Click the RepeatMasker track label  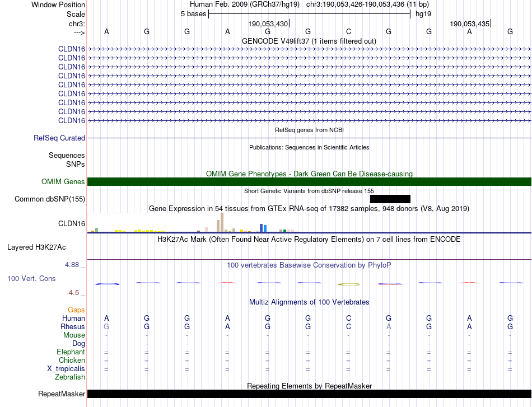pos(62,394)
